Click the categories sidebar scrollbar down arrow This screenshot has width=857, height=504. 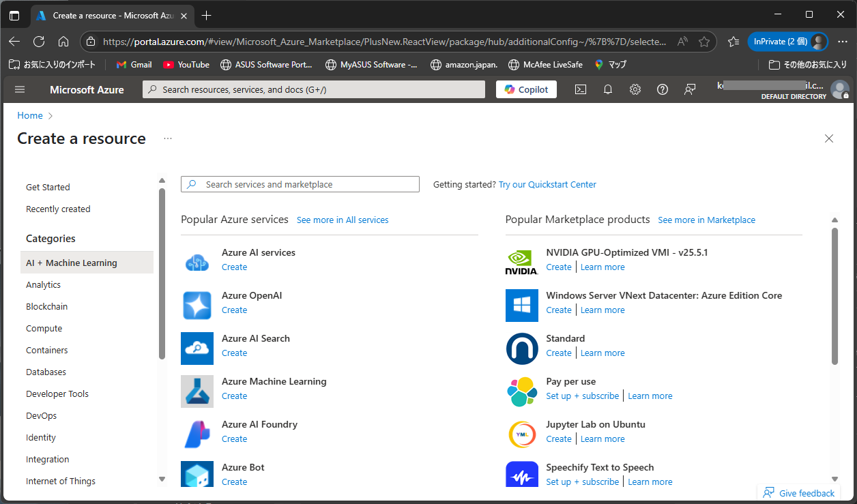(x=162, y=479)
